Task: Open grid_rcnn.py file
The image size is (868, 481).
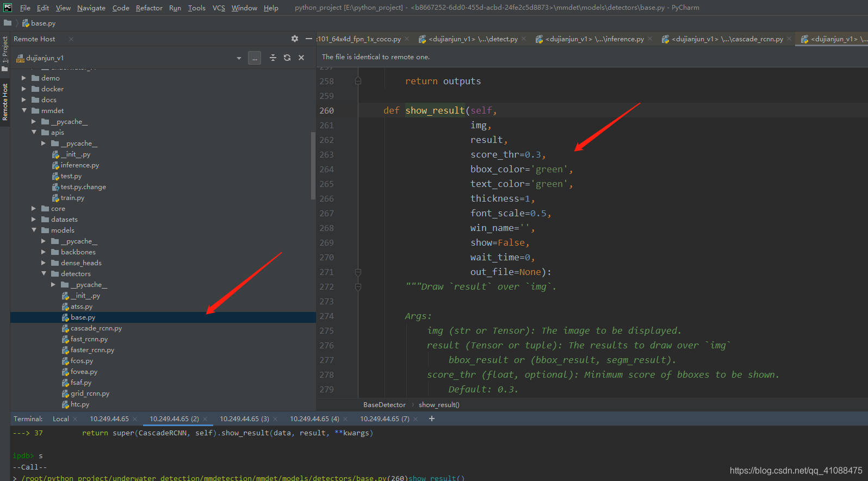Action: click(90, 393)
